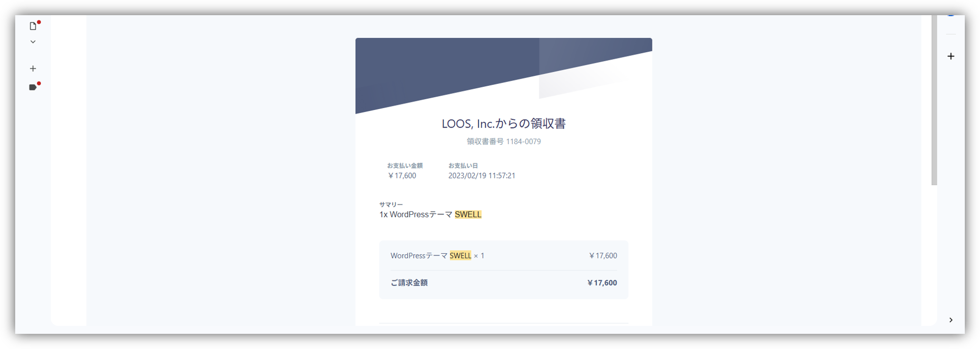Screen dimensions: 980x349
Task: Click payment date 2023/02/19 11:57:21
Action: [x=481, y=175]
